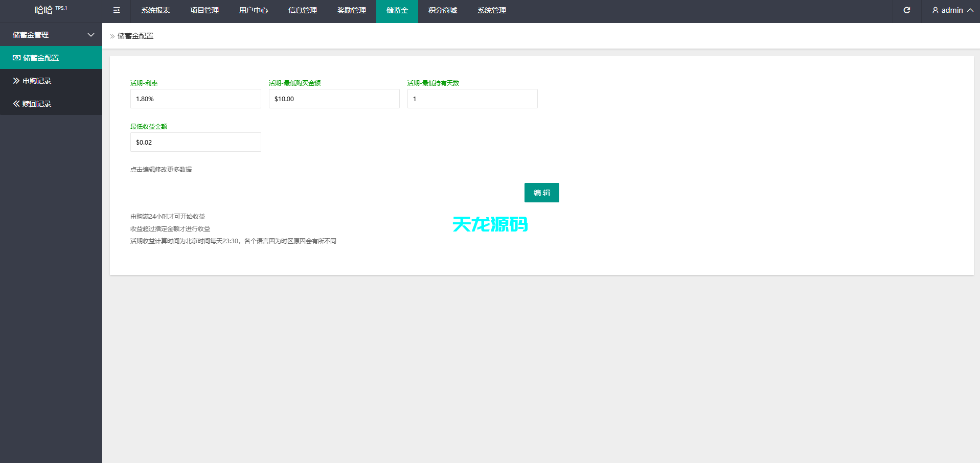The width and height of the screenshot is (980, 463).
Task: Collapse the 储蓄金管理 sidebar section
Action: 91,34
